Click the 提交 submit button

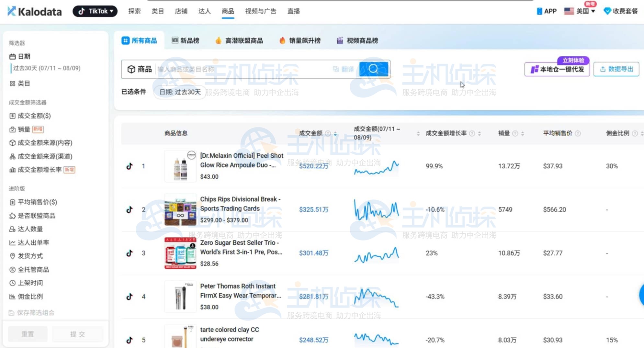(x=77, y=334)
